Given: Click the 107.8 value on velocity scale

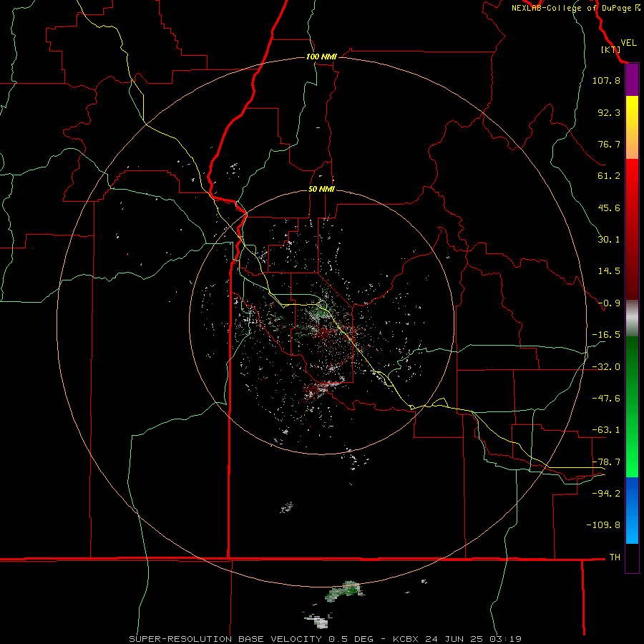Looking at the screenshot, I should (x=606, y=80).
